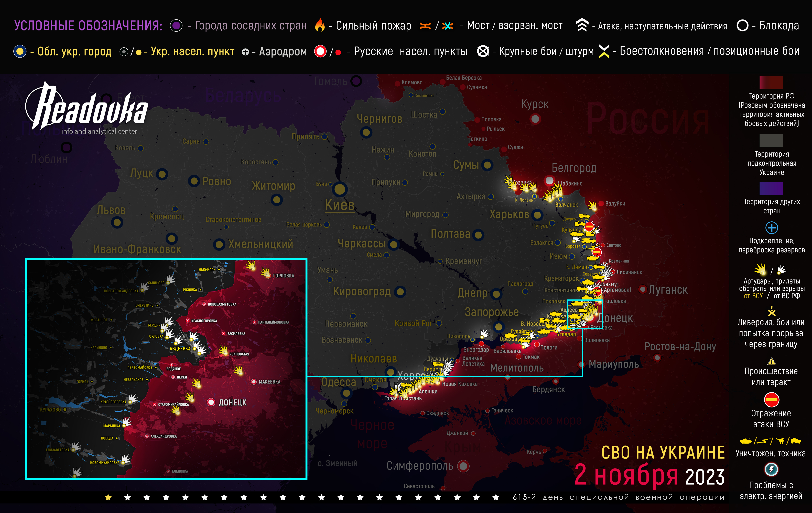The height and width of the screenshot is (513, 812).
Task: Click the Аэродром icon in the legend
Action: click(x=245, y=52)
